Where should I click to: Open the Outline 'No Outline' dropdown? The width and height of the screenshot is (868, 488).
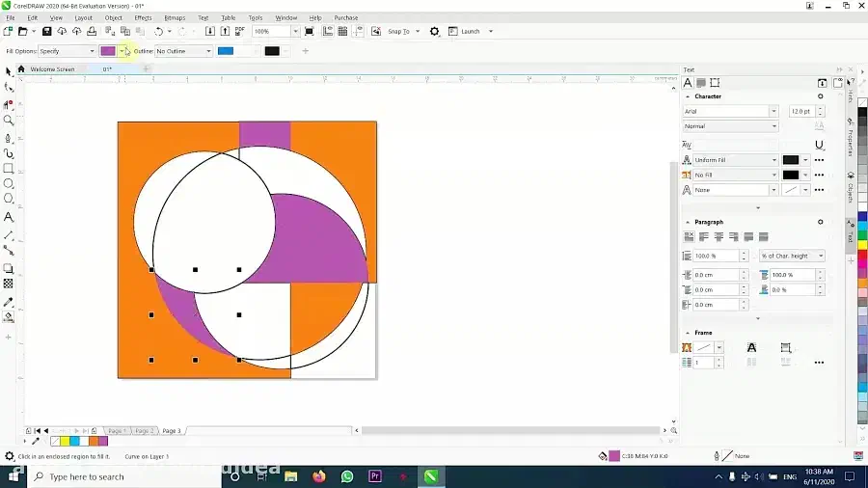209,51
